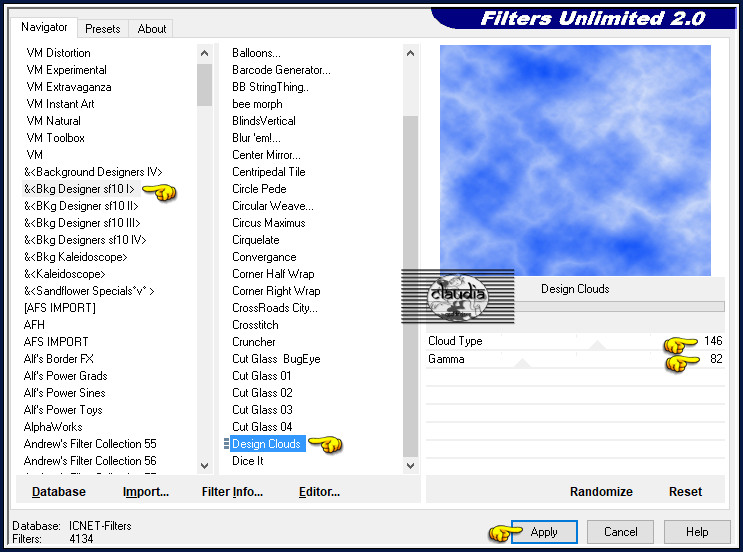Screen dimensions: 743x552
Task: Select Alf's Border FX category
Action: pos(59,359)
